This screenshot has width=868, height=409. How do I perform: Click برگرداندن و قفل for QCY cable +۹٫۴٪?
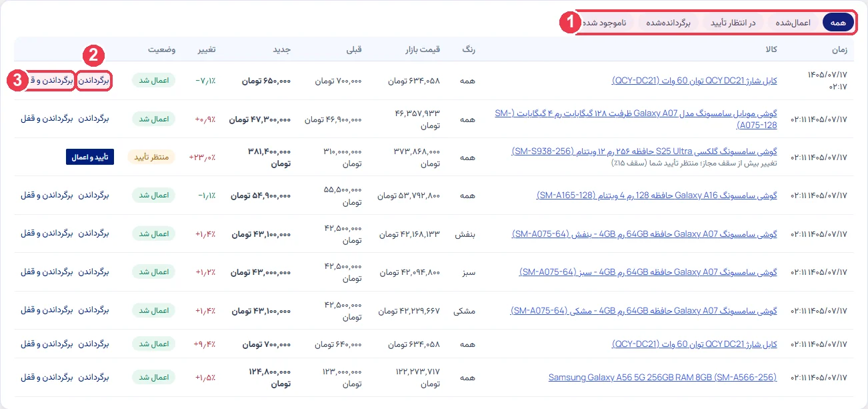click(x=47, y=344)
